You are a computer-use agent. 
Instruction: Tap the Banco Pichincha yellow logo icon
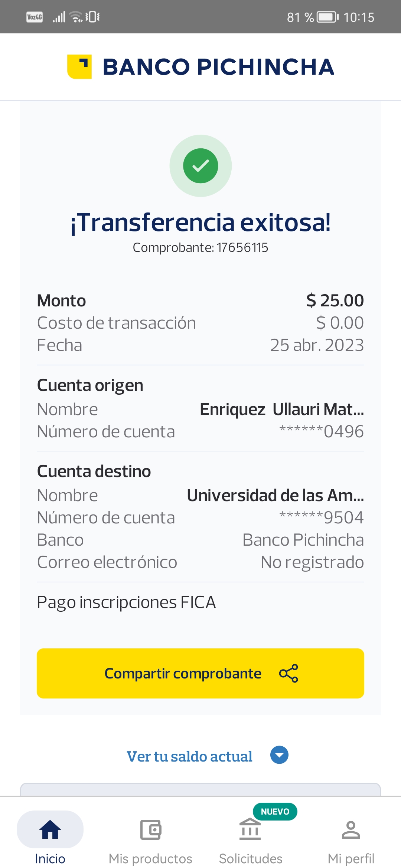pos(79,67)
